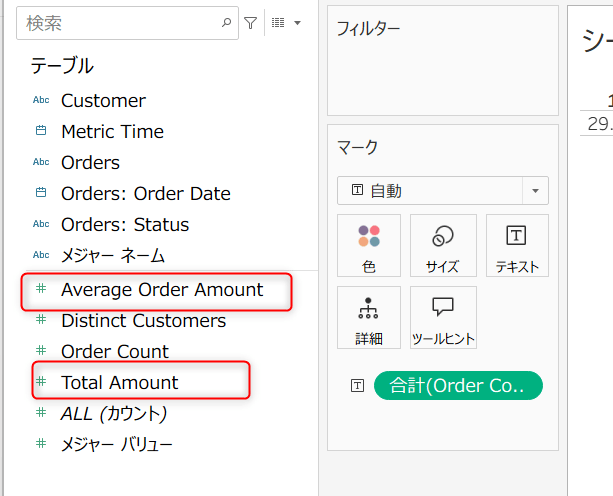Click number icon beside メジャー バリュー
Image resolution: width=613 pixels, height=496 pixels.
click(41, 443)
